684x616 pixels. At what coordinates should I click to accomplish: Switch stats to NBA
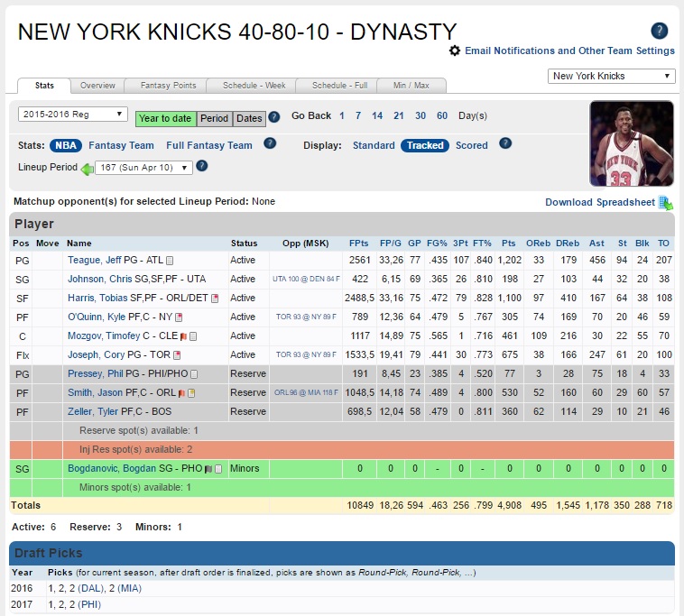coord(66,145)
